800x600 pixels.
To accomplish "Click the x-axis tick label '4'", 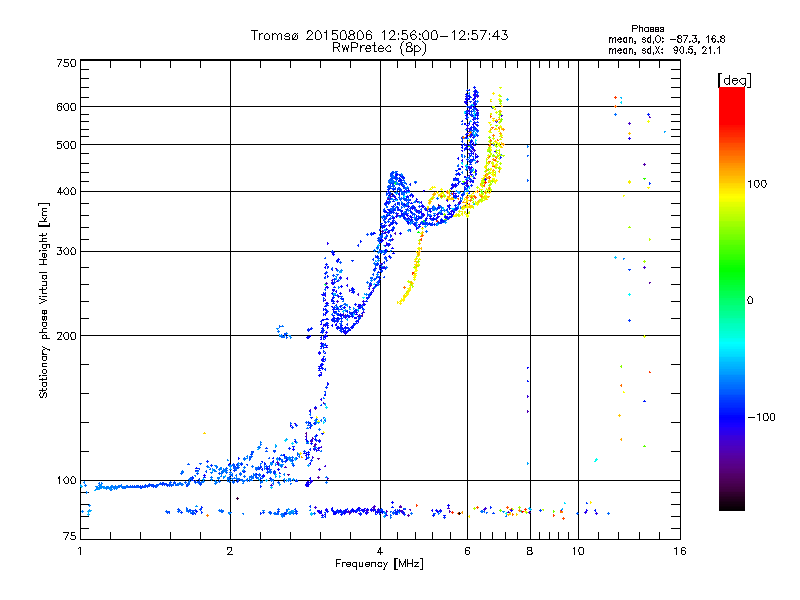I will (380, 551).
